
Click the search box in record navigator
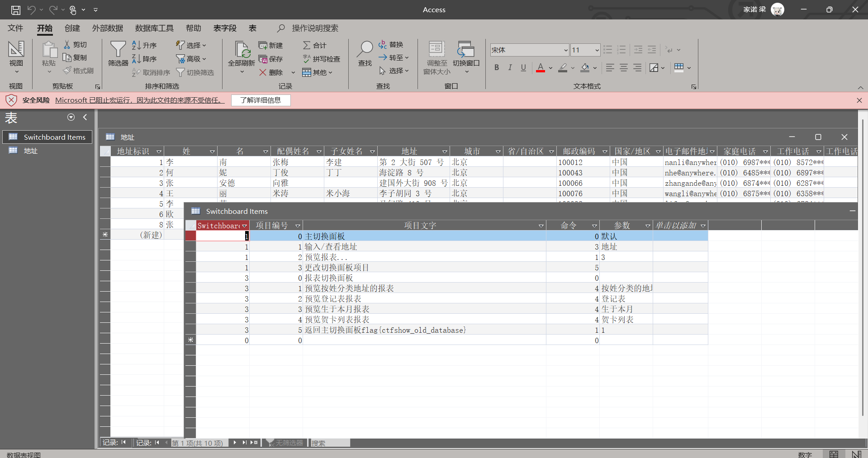(330, 443)
